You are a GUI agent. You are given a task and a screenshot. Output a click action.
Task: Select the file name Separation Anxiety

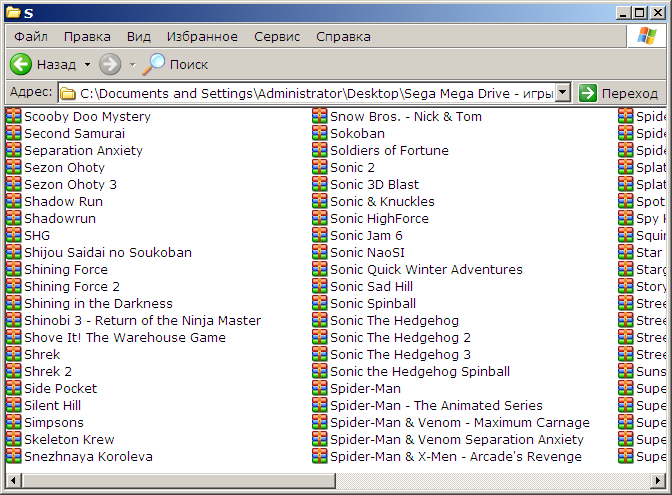[x=84, y=151]
